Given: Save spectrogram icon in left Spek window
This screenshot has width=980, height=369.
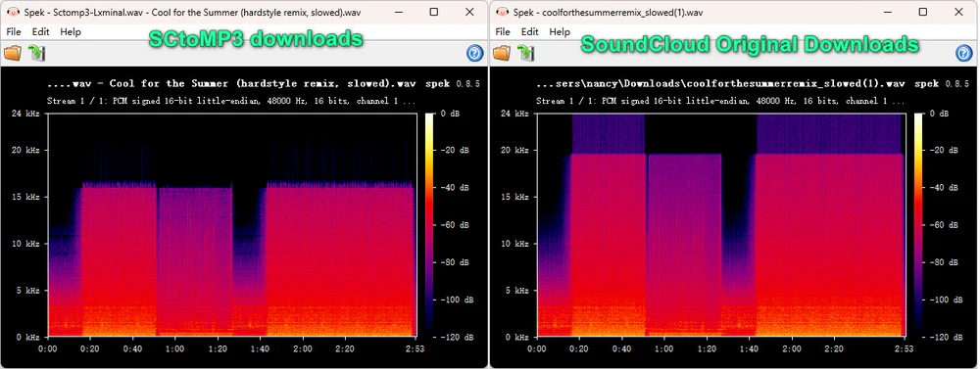Looking at the screenshot, I should click(x=37, y=54).
